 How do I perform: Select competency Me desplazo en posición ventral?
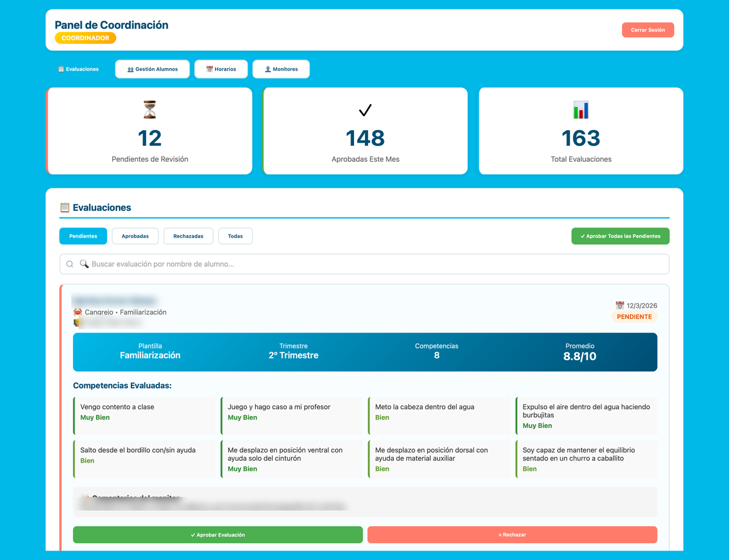click(x=292, y=459)
